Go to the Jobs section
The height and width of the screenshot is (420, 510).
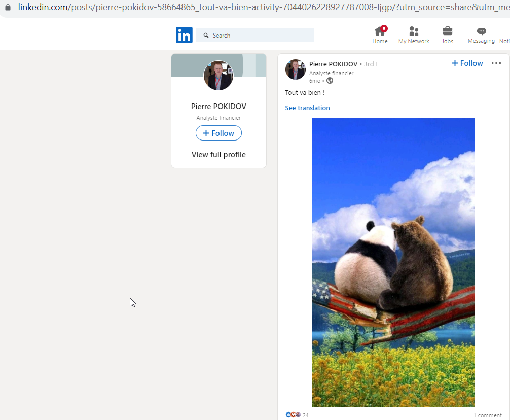(447, 35)
